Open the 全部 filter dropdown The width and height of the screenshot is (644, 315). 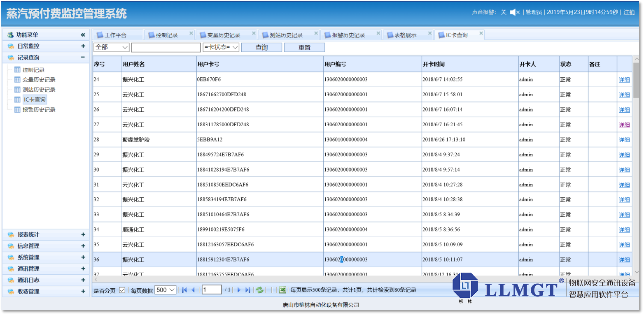(112, 47)
